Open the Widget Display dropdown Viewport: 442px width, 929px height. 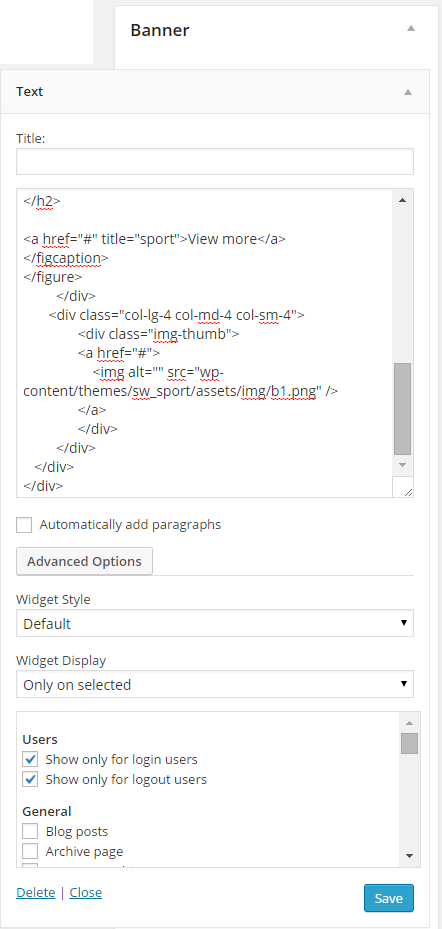pyautogui.click(x=214, y=684)
